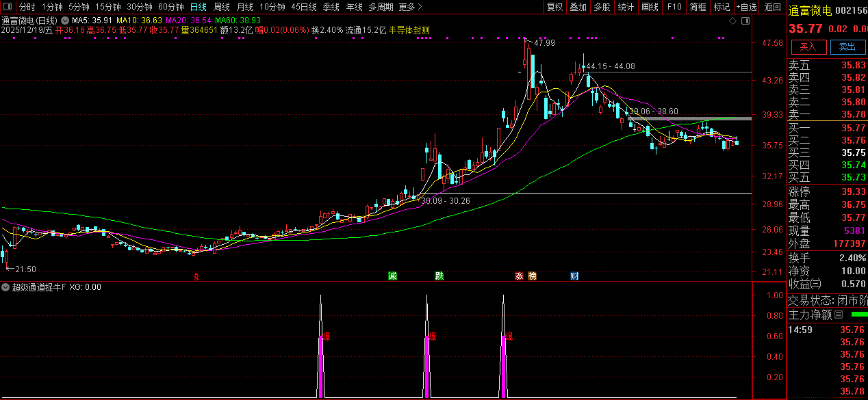
Task: Click the 14:59 tick trade row
Action: coord(827,330)
